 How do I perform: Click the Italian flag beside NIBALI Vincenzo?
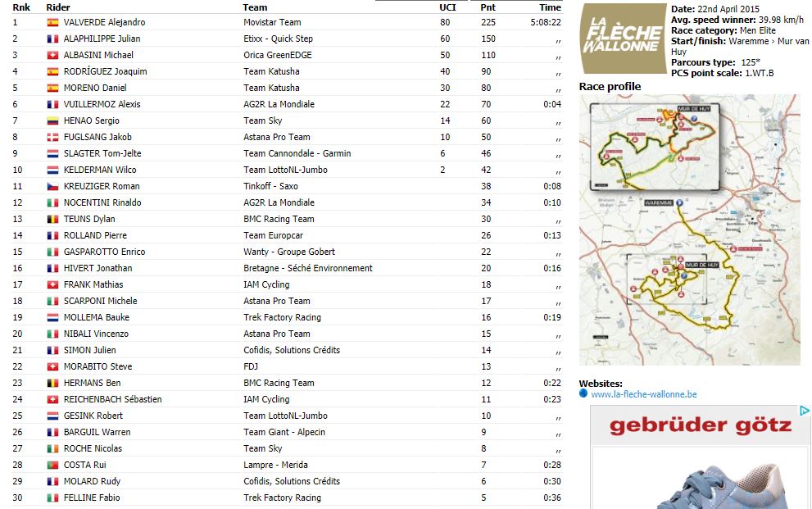pos(52,334)
